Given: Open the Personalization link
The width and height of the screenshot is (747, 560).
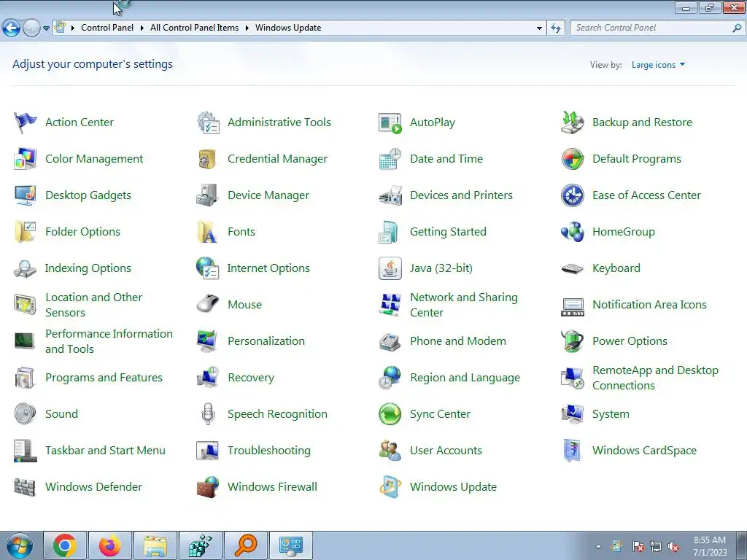Looking at the screenshot, I should pos(266,341).
